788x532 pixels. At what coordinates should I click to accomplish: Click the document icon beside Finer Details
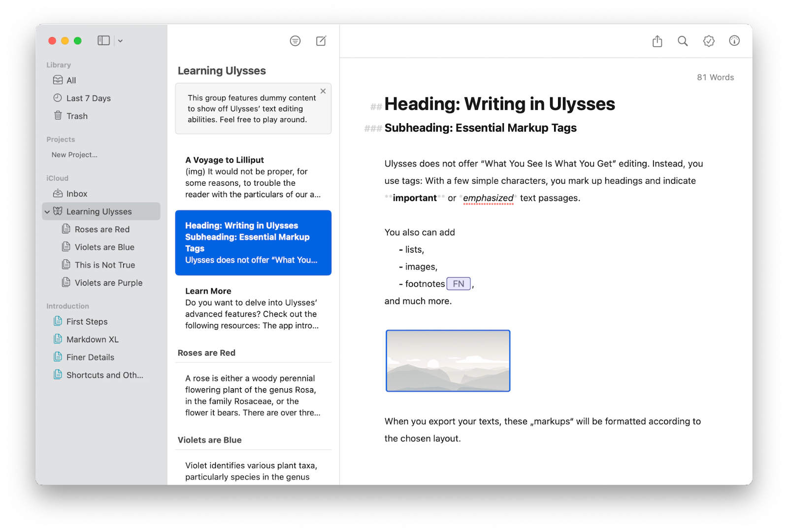58,356
